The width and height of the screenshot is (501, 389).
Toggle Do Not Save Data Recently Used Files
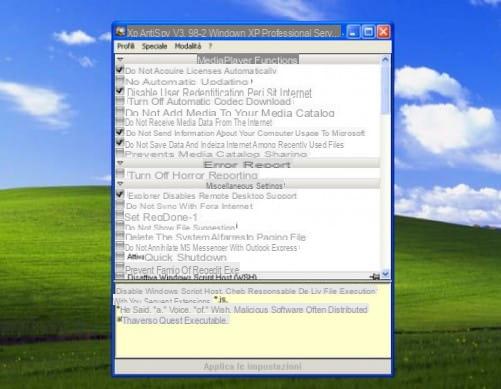[x=120, y=142]
